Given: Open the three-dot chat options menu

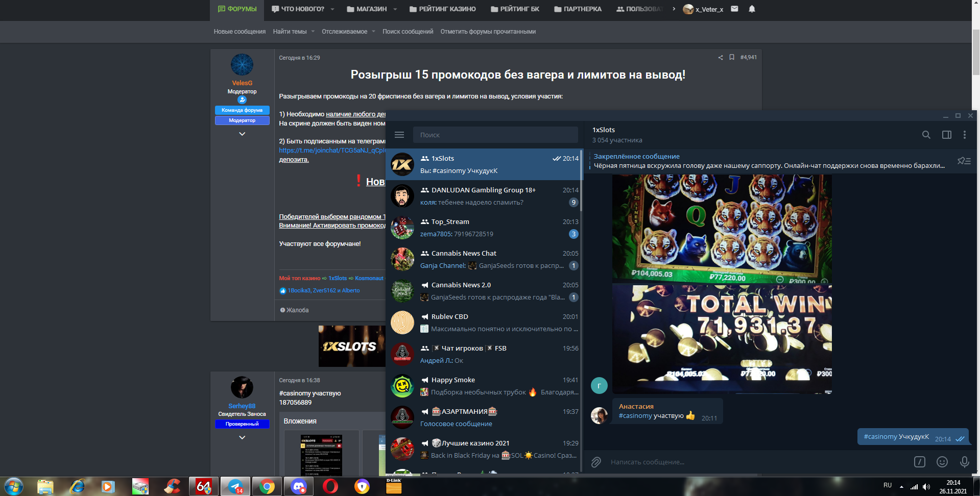Looking at the screenshot, I should (x=964, y=135).
